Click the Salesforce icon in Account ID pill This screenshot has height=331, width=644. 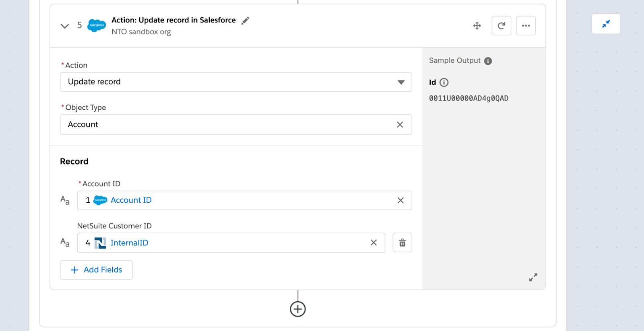100,200
